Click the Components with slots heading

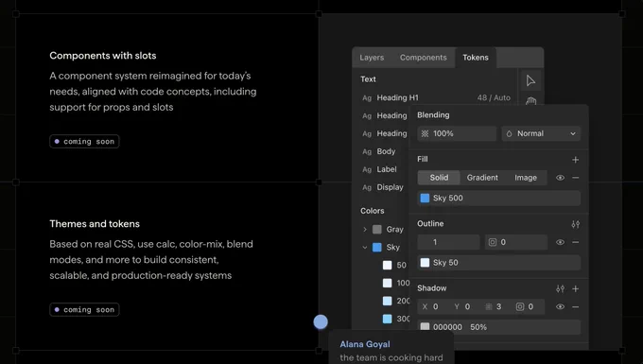[x=103, y=56]
